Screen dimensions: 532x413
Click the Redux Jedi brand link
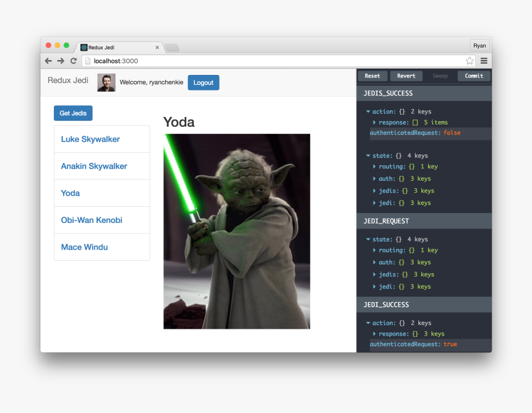68,80
